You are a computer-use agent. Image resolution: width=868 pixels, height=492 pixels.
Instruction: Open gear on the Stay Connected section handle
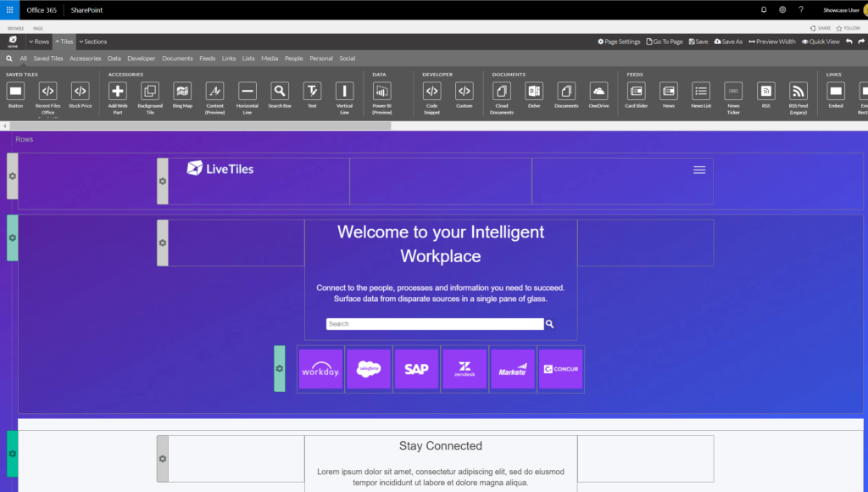[x=12, y=454]
